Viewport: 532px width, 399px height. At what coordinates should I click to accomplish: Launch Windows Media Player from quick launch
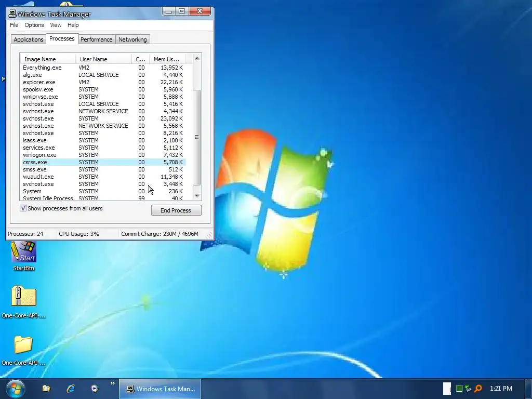[x=95, y=389]
